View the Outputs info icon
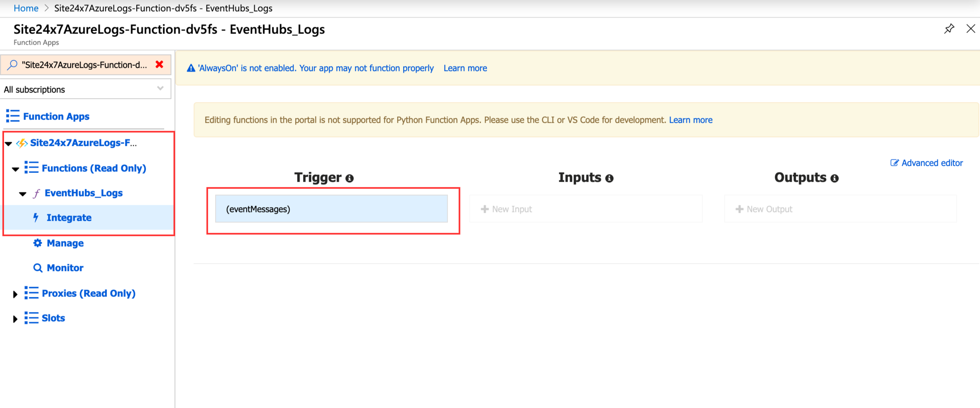 click(835, 178)
